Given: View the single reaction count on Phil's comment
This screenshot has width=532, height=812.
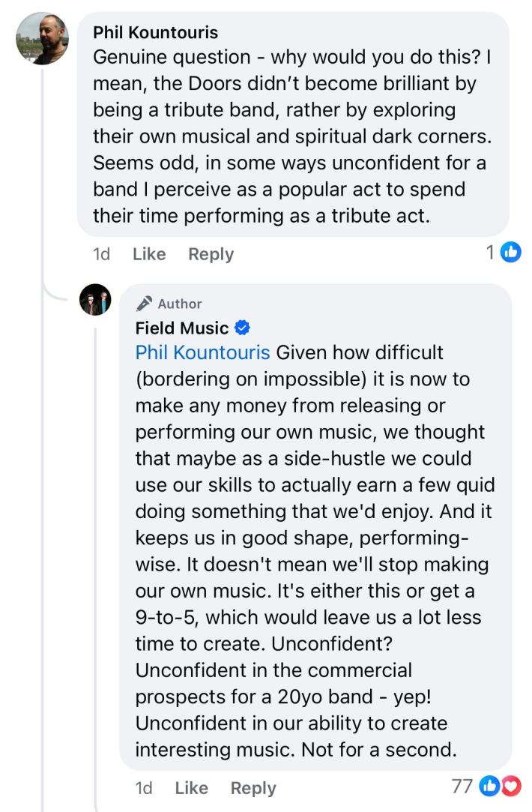Looking at the screenshot, I should 489,253.
